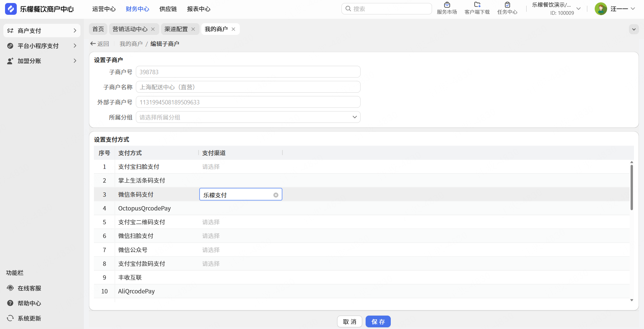Close the 营销活动中心 tab
Screen dimensions: 644x329
pyautogui.click(x=153, y=29)
